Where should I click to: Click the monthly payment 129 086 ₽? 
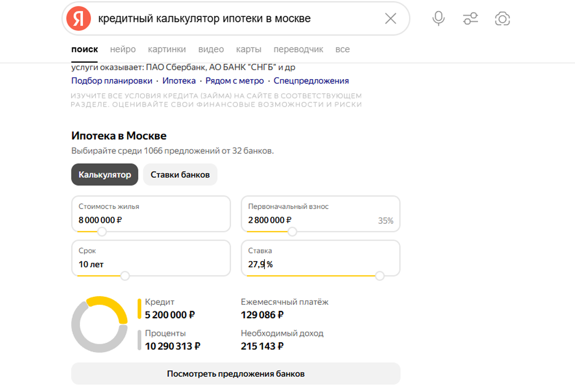click(x=262, y=315)
